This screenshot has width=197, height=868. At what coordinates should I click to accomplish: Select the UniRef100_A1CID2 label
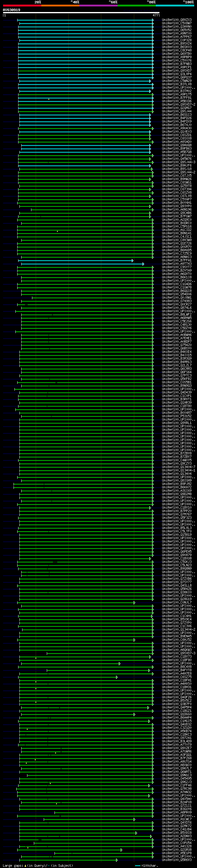pyautogui.click(x=176, y=230)
